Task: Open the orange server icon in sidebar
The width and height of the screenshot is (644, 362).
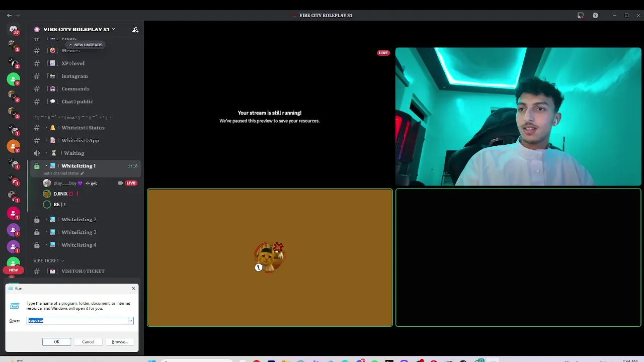Action: (x=14, y=146)
